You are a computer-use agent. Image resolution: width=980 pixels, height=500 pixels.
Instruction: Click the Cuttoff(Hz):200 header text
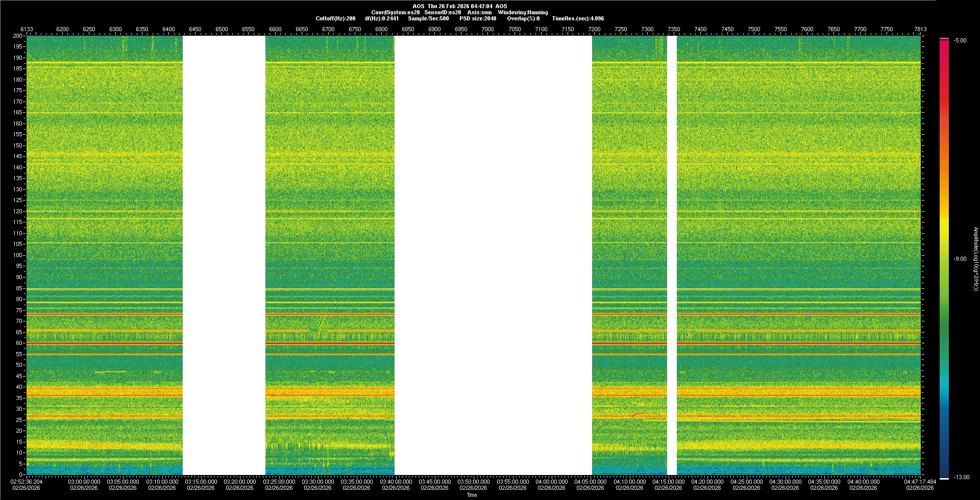point(335,18)
